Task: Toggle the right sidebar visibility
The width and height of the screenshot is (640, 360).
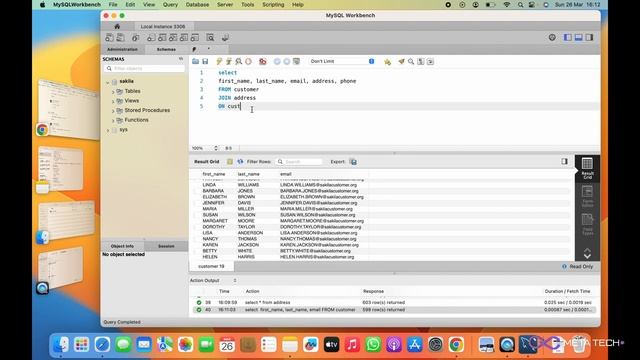Action: 589,38
